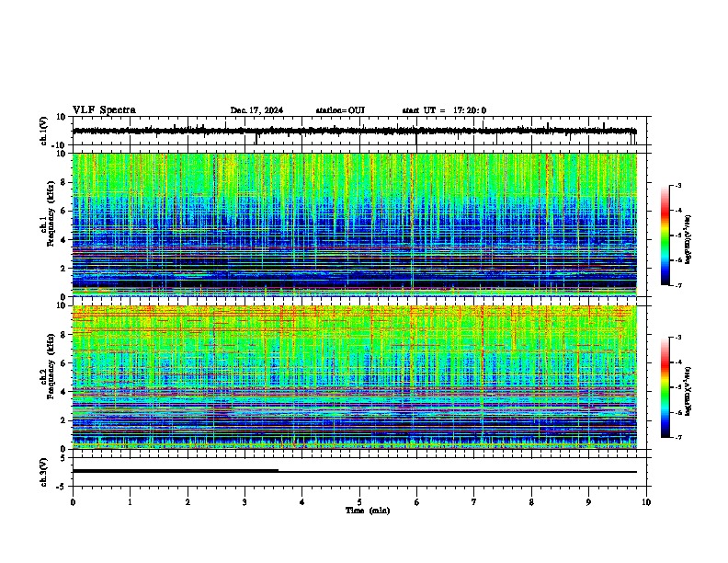
Task: Click the ch.3(V) axis label
Action: point(44,473)
